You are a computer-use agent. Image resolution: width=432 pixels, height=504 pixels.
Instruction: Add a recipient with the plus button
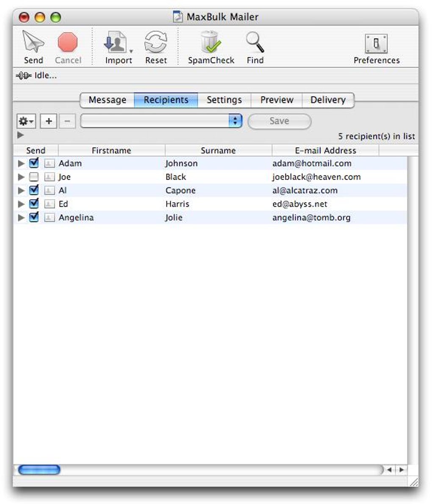(x=49, y=121)
